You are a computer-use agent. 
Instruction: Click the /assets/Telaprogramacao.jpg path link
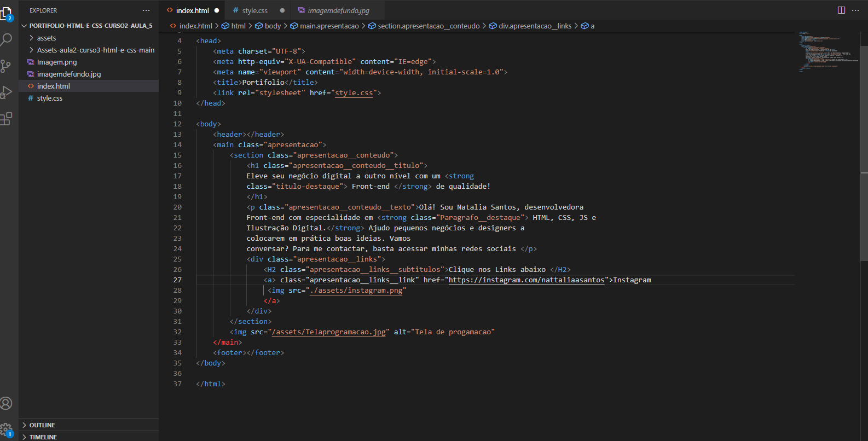click(x=328, y=332)
